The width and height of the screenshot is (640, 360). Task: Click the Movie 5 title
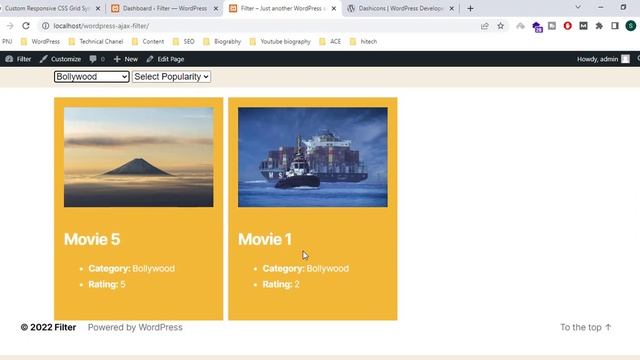(x=92, y=239)
